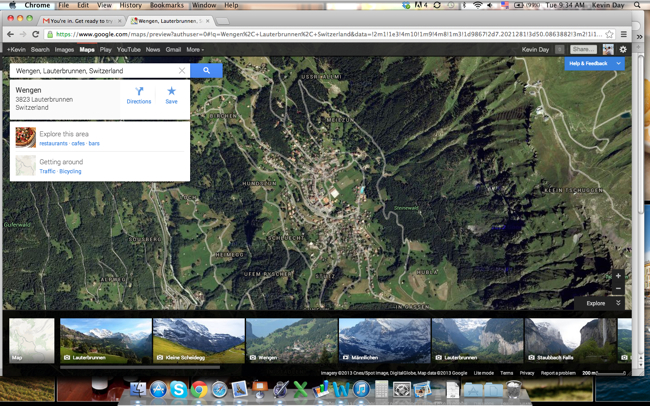Click the photo strip scrollbar
The width and height of the screenshot is (650, 406).
point(140,367)
